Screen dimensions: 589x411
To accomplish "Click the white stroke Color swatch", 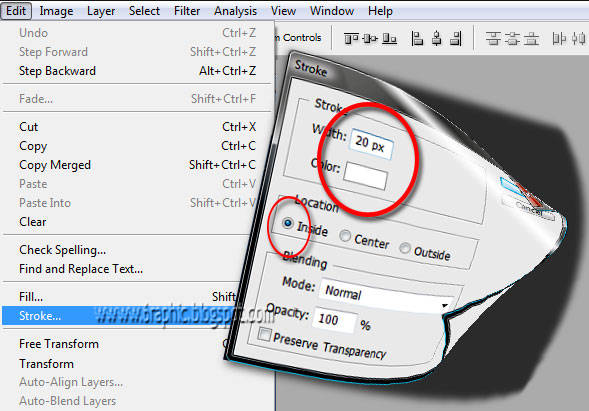I will [365, 176].
